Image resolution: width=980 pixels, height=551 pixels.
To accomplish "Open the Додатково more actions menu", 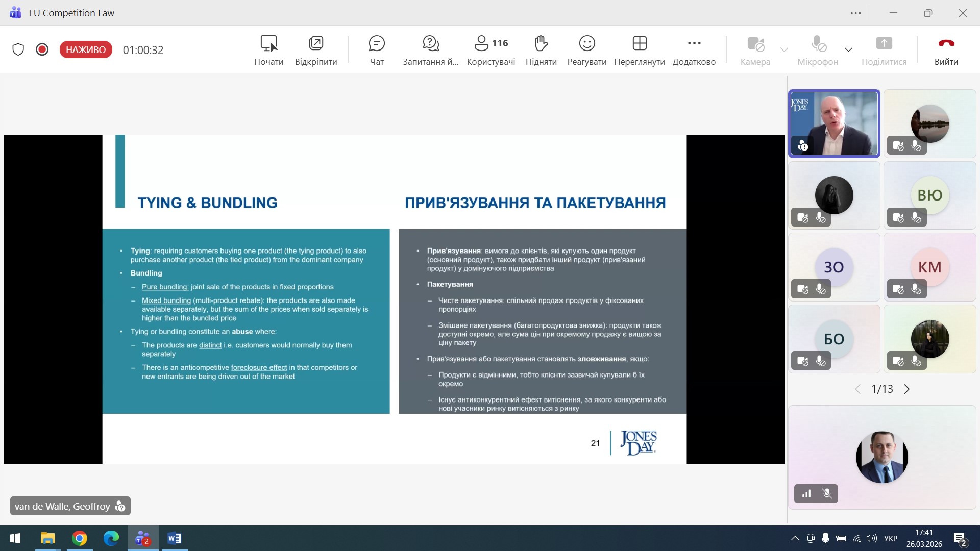I will tap(694, 50).
